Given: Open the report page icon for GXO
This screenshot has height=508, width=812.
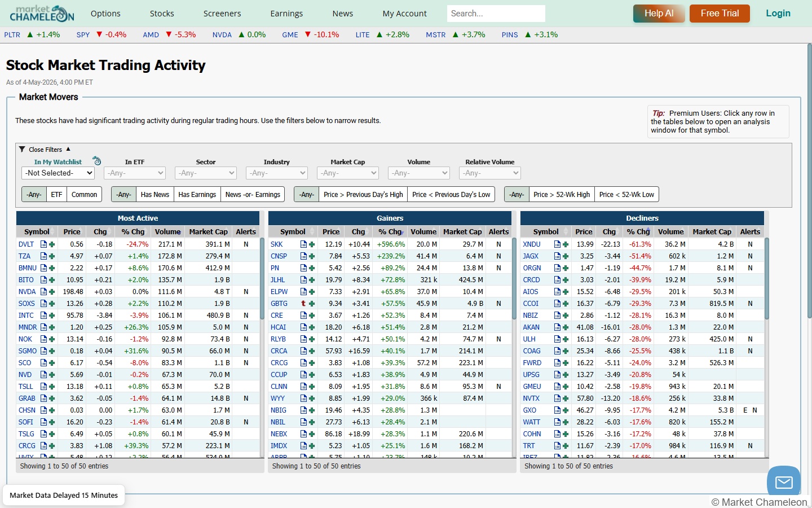Looking at the screenshot, I should point(557,410).
